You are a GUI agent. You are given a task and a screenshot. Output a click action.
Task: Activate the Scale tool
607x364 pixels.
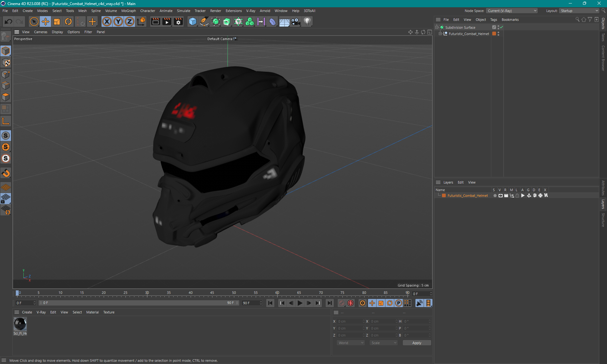coord(56,21)
